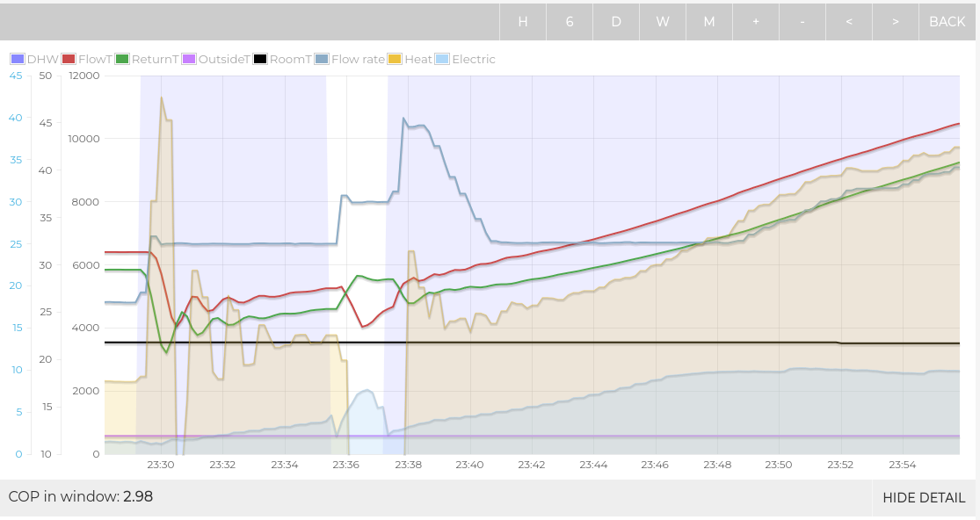980x520 pixels.
Task: Zoom in with the plus button
Action: pos(756,22)
